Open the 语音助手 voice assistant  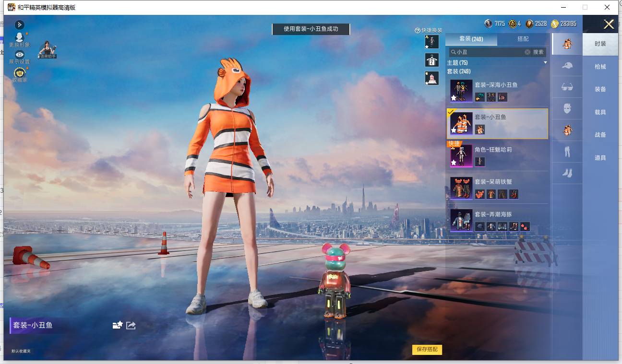pyautogui.click(x=48, y=50)
